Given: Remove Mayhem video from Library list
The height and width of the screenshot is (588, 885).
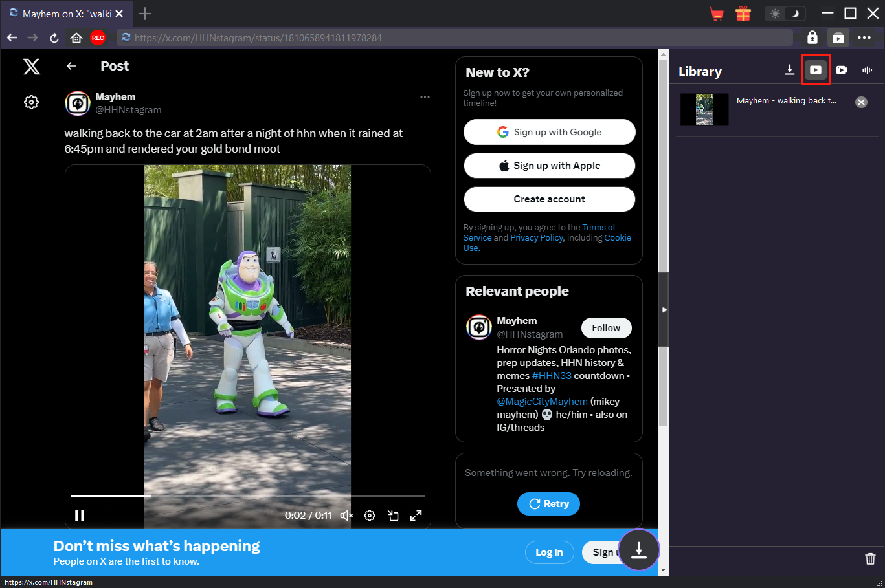Looking at the screenshot, I should coord(861,102).
